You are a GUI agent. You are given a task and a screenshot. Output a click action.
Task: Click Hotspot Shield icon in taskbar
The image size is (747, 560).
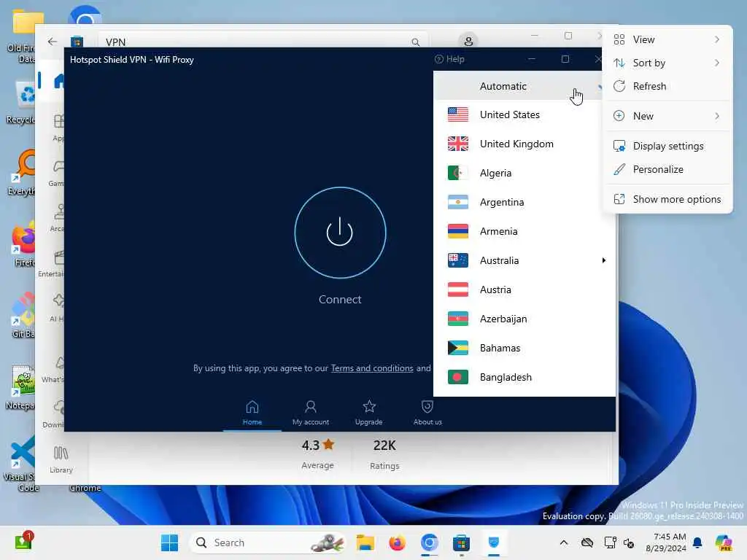coord(494,542)
